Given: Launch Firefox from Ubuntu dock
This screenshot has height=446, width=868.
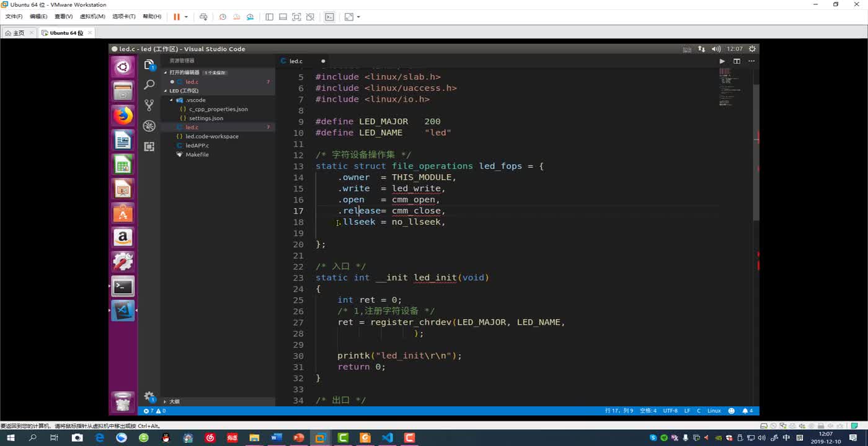Looking at the screenshot, I should click(123, 116).
